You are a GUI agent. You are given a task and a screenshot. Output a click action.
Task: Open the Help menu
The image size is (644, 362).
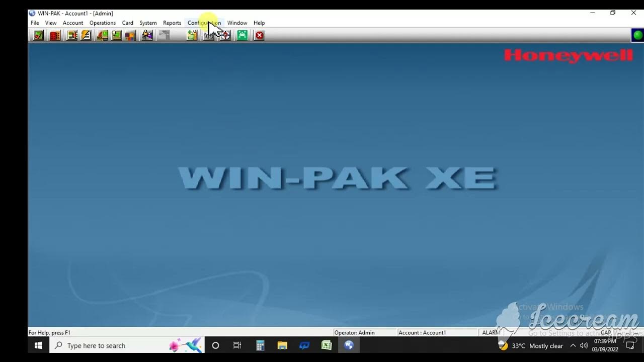[x=259, y=23]
